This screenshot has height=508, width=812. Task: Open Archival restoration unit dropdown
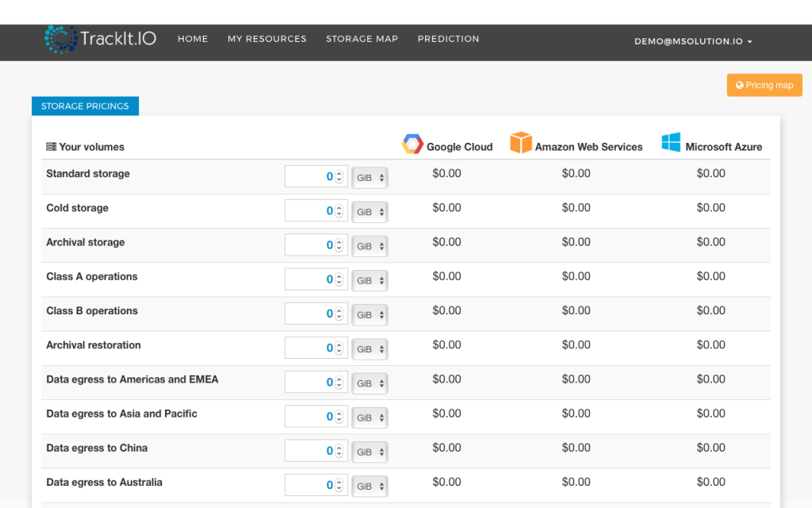pos(370,349)
